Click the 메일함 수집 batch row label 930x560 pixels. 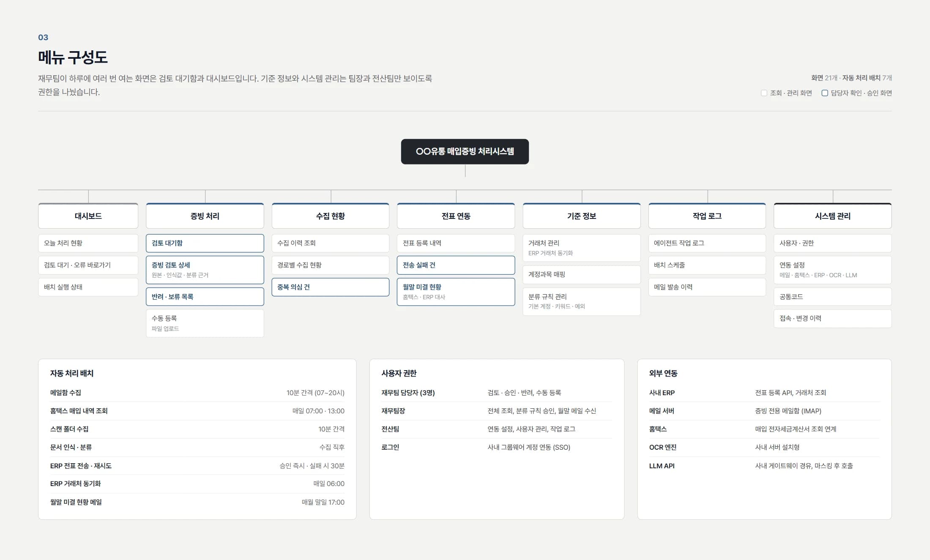pyautogui.click(x=66, y=393)
